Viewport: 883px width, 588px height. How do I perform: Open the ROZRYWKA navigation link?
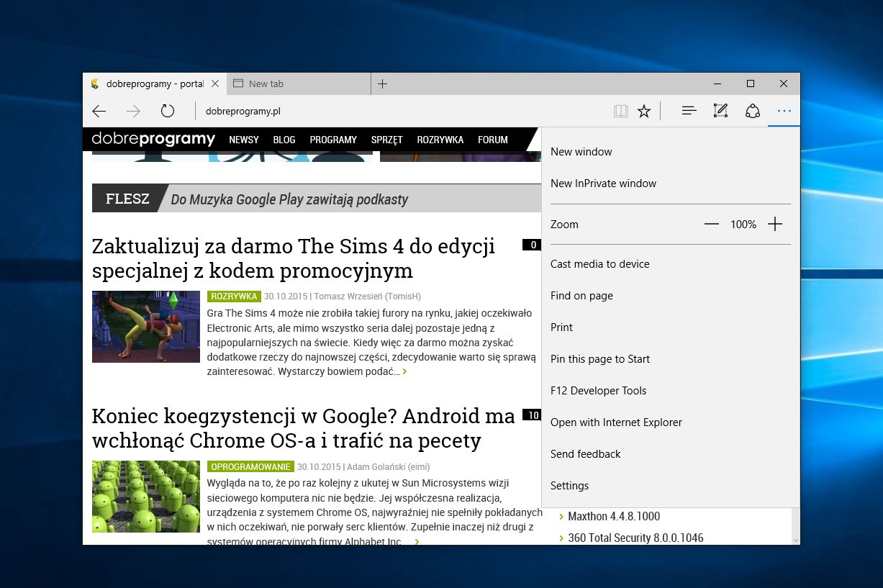point(440,140)
